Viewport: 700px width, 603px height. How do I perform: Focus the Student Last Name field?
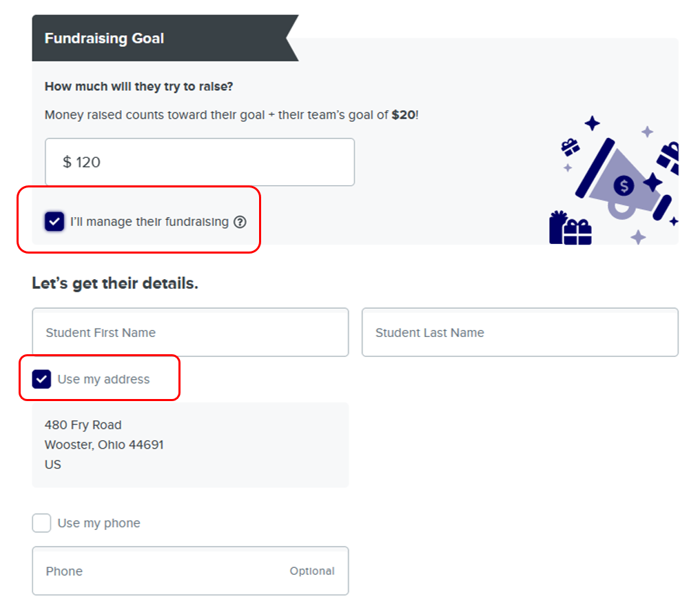click(519, 332)
